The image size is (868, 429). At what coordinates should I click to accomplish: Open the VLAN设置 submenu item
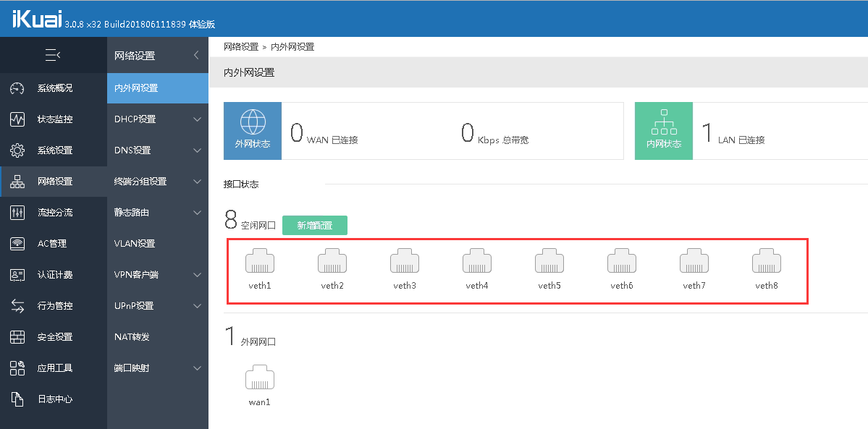(158, 244)
